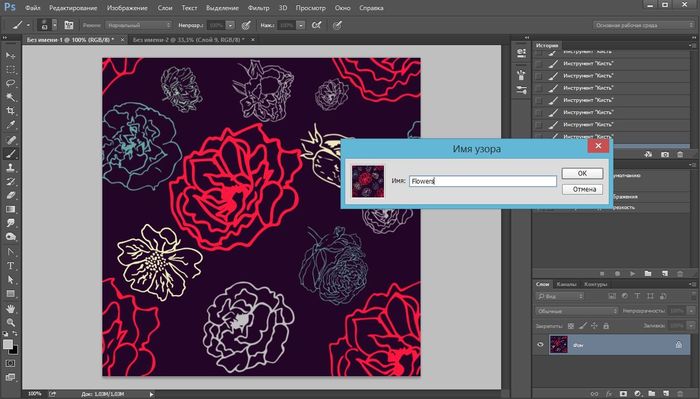Open the brush blending mode dropdown

[x=138, y=25]
